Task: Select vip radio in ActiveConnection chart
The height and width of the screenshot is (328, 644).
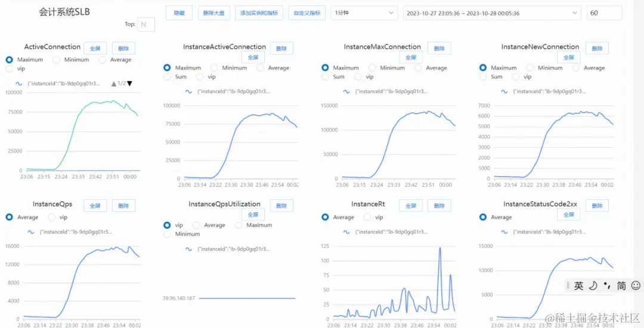Action: point(9,69)
